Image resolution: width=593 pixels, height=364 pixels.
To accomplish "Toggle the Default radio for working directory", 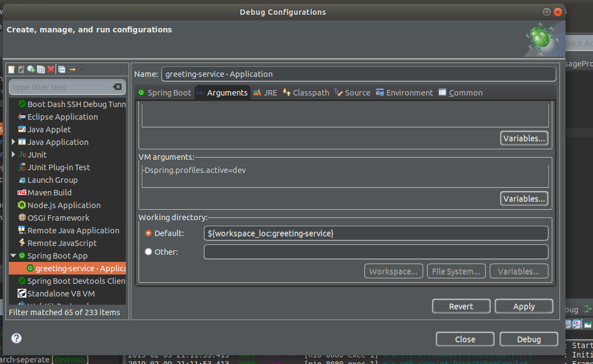I will pos(148,233).
